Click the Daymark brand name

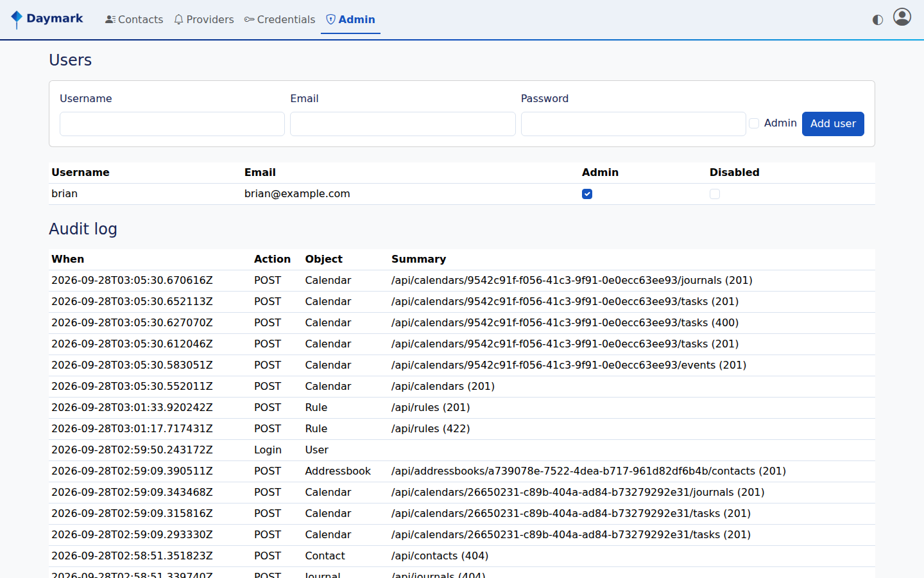tap(55, 19)
